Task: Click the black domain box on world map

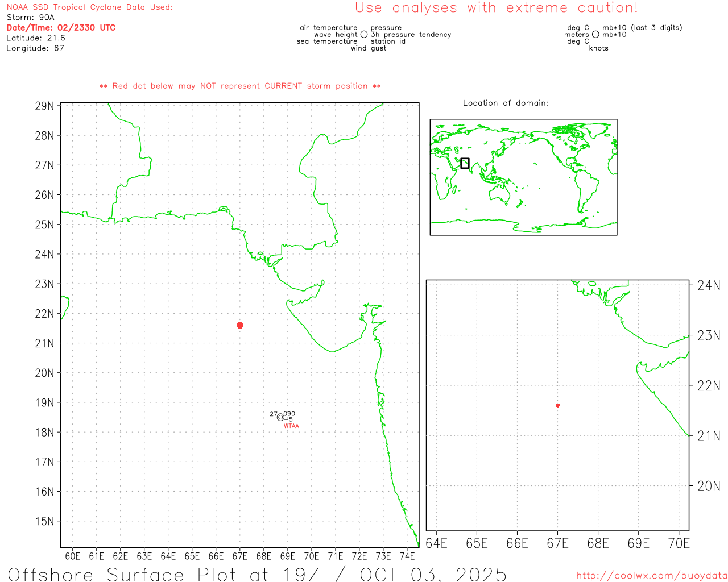Action: 465,163
